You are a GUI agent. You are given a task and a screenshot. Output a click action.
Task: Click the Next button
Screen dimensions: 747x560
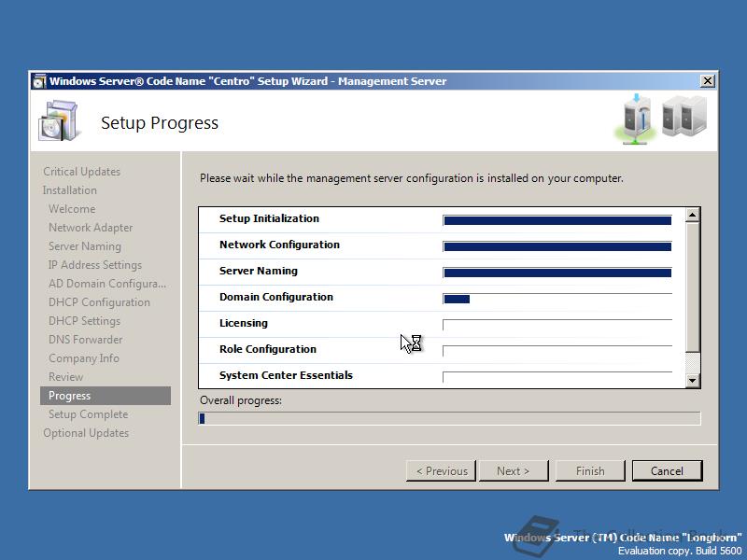click(x=513, y=471)
